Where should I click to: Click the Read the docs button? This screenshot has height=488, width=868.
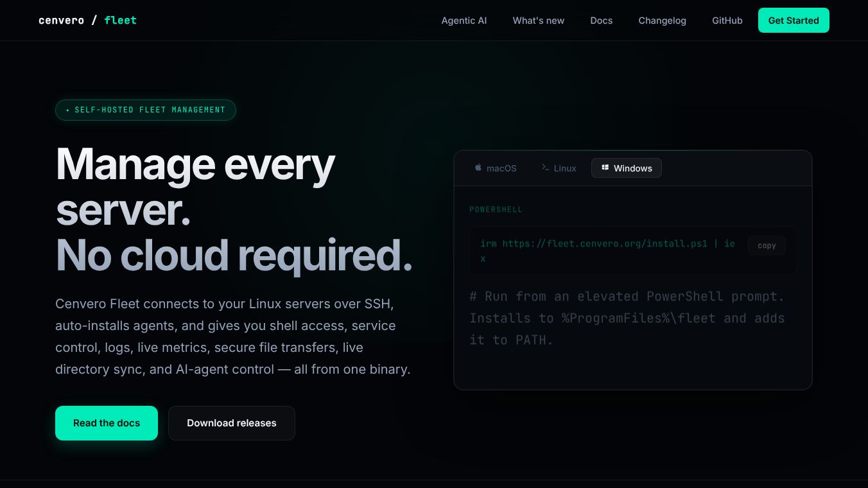click(x=107, y=423)
